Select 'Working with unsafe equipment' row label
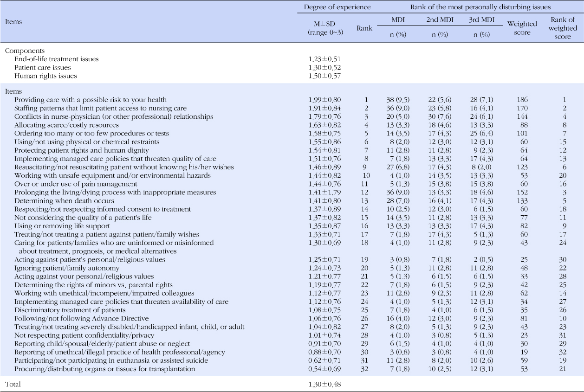This screenshot has width=584, height=392. coord(112,175)
